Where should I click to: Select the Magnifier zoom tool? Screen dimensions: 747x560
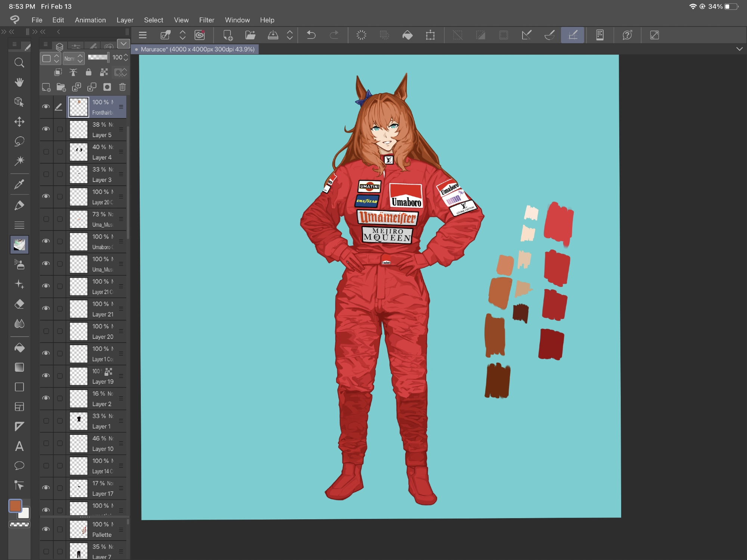19,62
